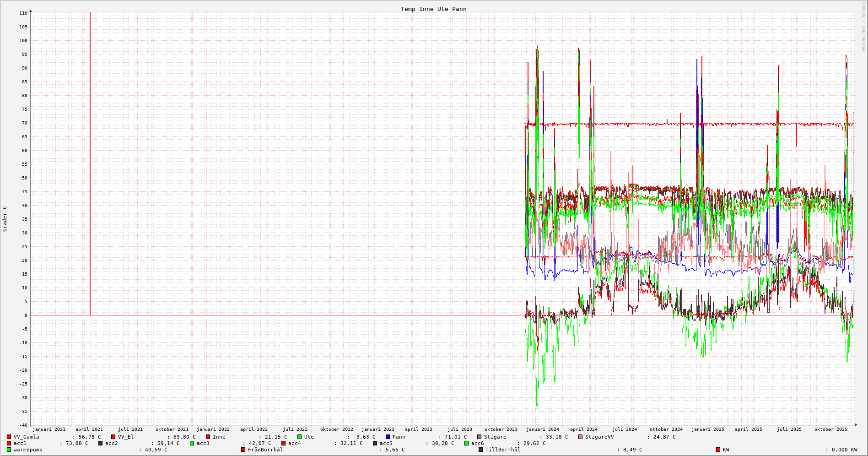Click the januari 2024 time axis label
This screenshot has height=456, width=868.
click(x=542, y=429)
